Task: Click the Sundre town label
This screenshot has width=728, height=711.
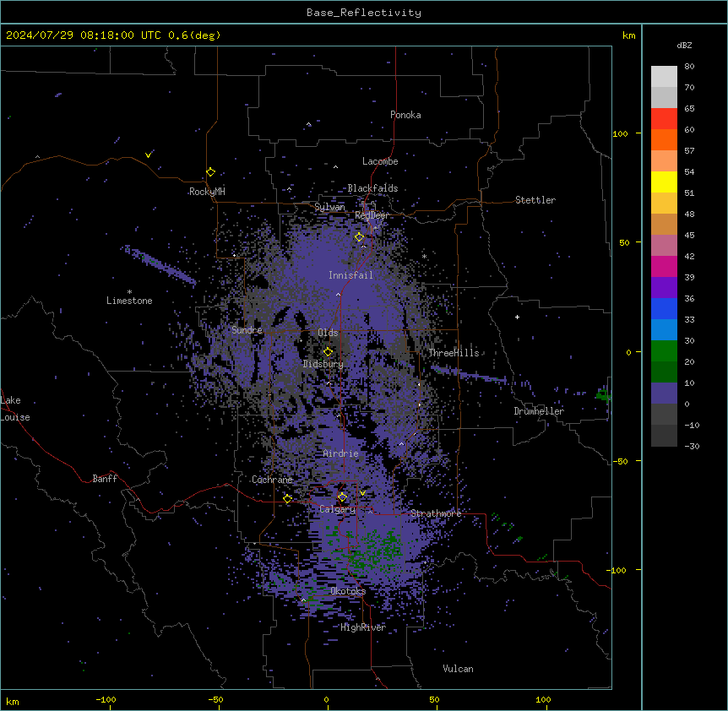Action: tap(247, 330)
